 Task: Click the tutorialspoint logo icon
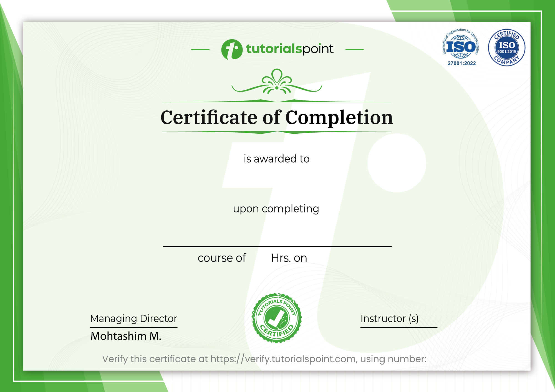click(x=232, y=49)
